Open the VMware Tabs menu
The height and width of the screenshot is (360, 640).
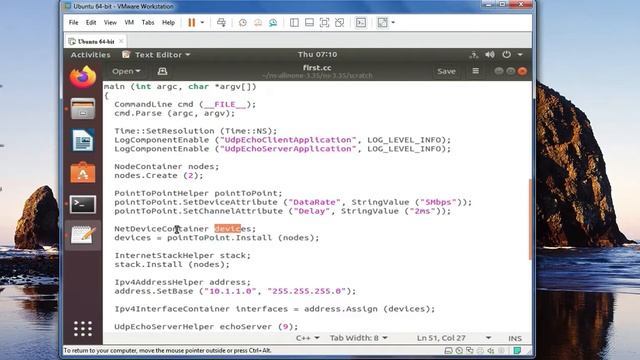pos(148,22)
